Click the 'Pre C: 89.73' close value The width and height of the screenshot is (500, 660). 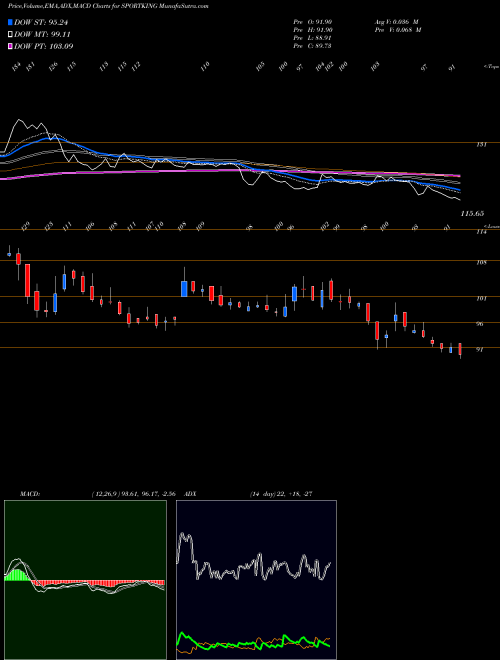[x=313, y=46]
